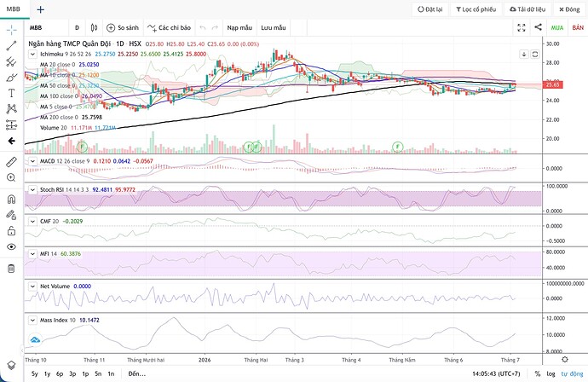The width and height of the screenshot is (588, 382).
Task: Toggle log scale at bottom right
Action: (551, 373)
